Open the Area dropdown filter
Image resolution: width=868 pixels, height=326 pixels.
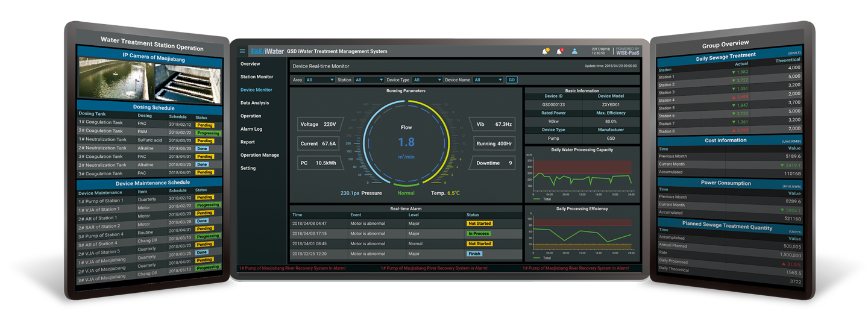click(319, 80)
